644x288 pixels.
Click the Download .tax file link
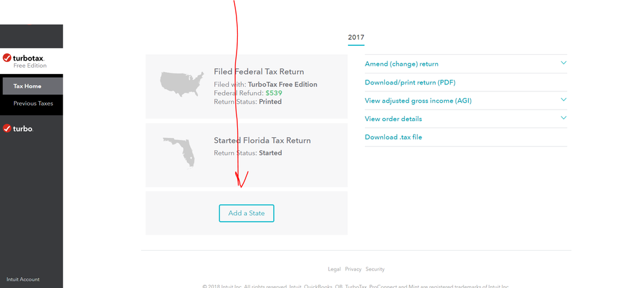pos(393,137)
